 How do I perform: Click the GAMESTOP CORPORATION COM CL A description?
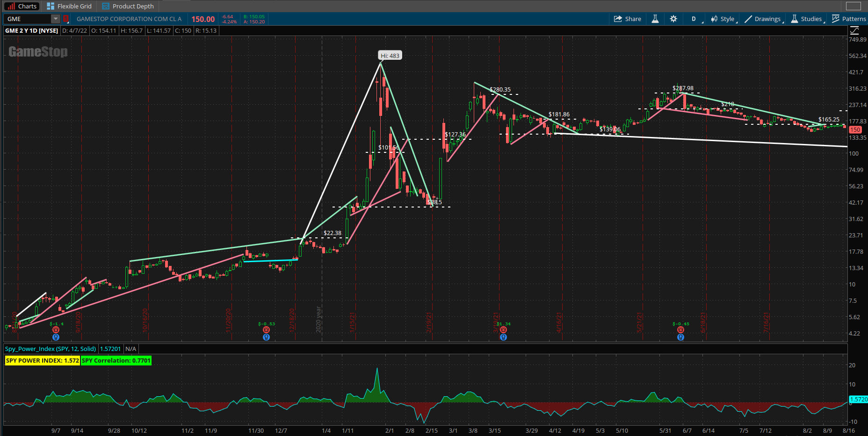click(129, 19)
